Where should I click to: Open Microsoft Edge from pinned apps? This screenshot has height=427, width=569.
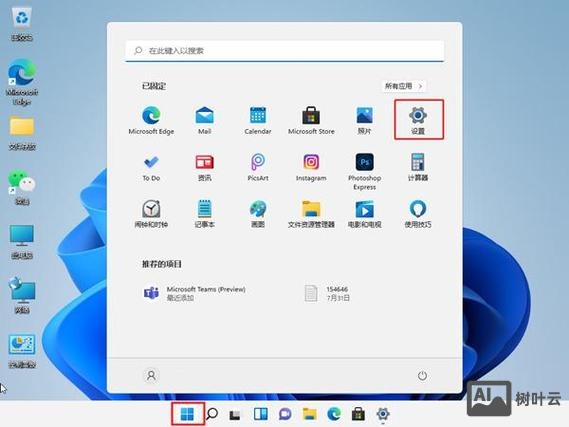click(151, 120)
